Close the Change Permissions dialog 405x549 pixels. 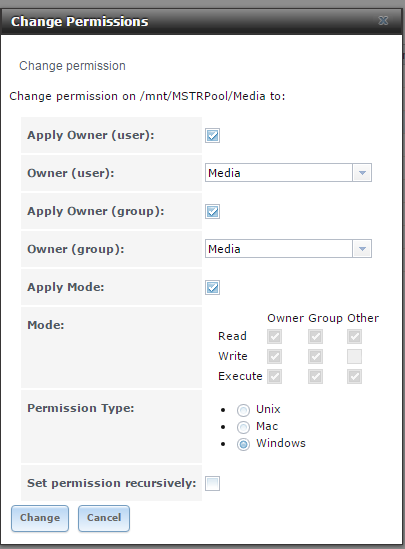coord(384,21)
